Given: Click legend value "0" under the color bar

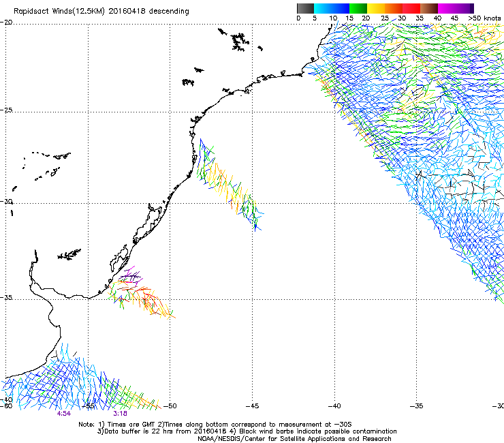Looking at the screenshot, I should click(298, 18).
